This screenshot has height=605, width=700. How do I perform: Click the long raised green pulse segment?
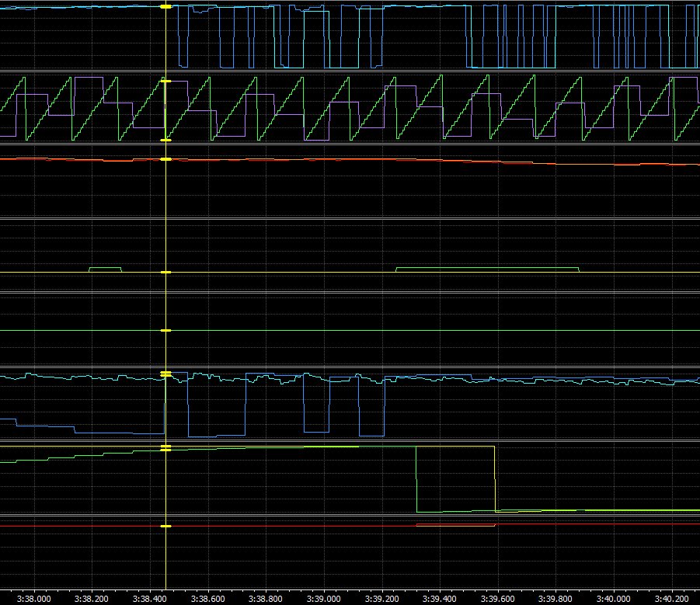point(487,267)
